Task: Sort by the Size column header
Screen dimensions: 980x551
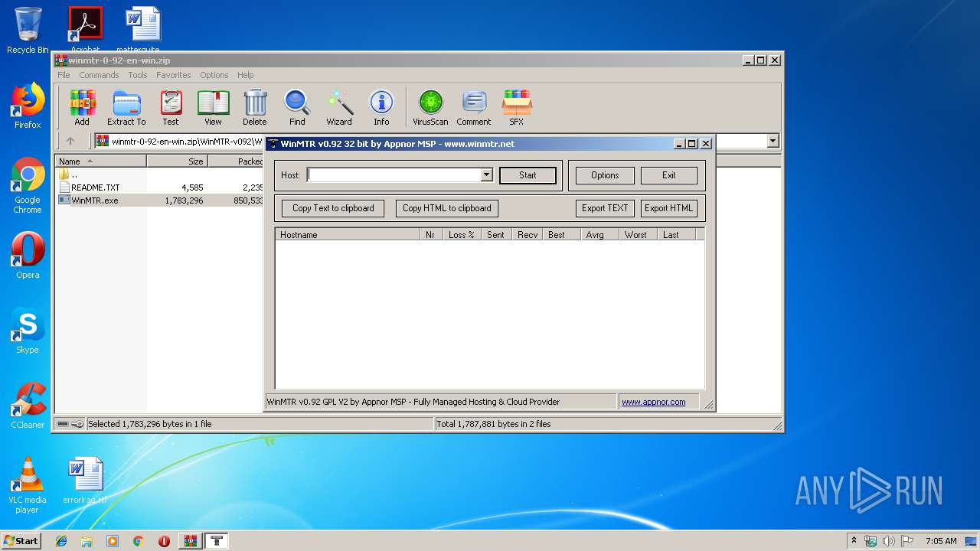Action: tap(177, 161)
